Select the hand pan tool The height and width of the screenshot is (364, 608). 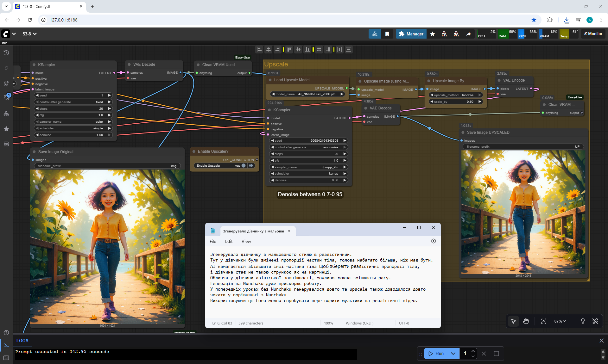(x=526, y=321)
